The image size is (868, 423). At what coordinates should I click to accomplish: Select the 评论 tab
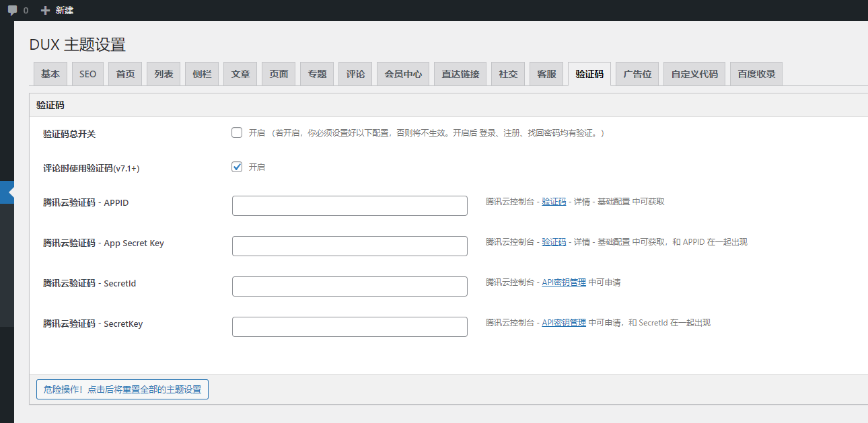[356, 74]
